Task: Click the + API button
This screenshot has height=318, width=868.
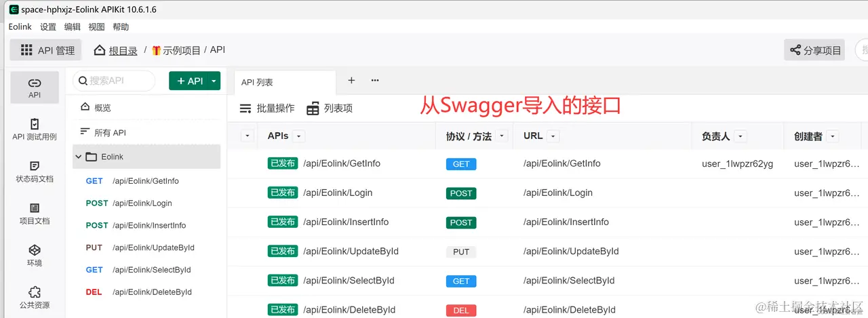Action: [189, 81]
